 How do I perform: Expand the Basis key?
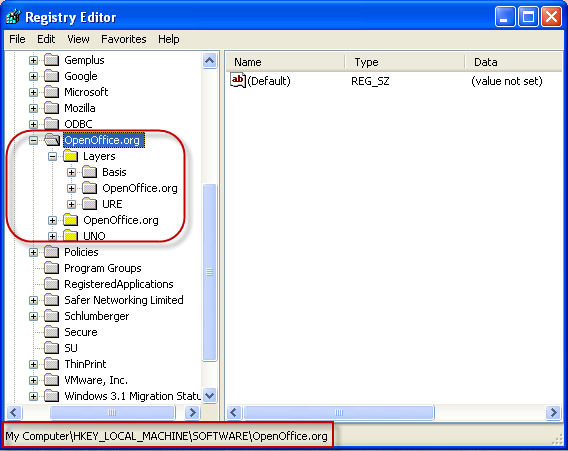(x=71, y=172)
